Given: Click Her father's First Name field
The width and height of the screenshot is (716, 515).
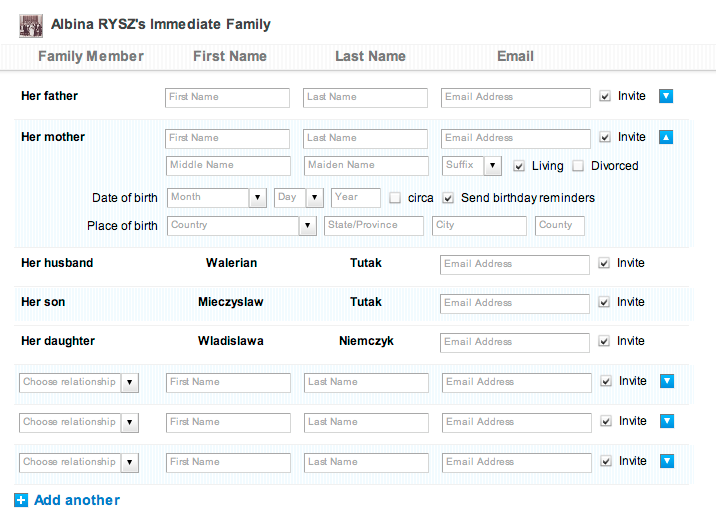Looking at the screenshot, I should (227, 98).
